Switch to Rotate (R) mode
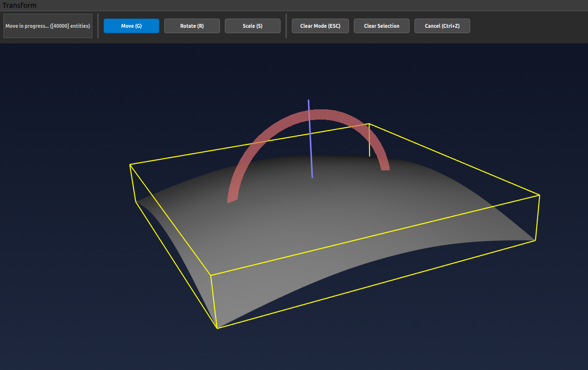Image resolution: width=588 pixels, height=370 pixels. pyautogui.click(x=192, y=26)
